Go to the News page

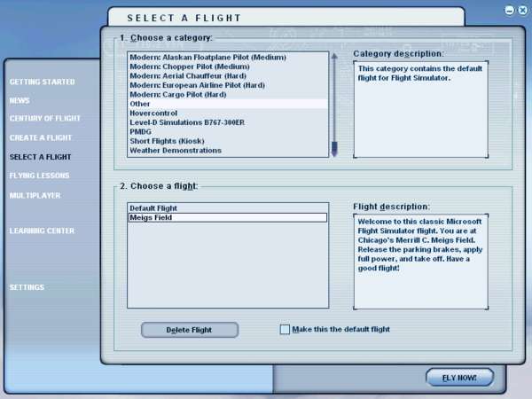pyautogui.click(x=20, y=100)
